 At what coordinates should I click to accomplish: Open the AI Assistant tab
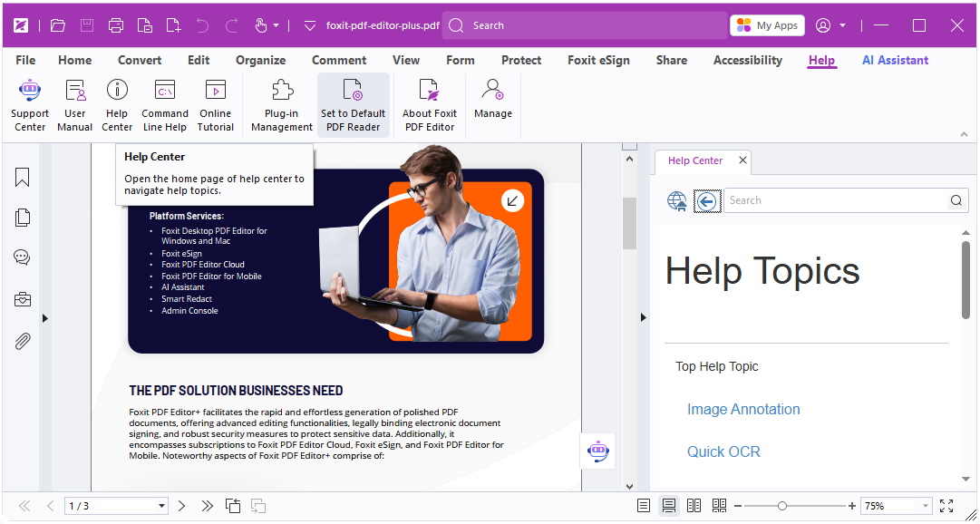895,60
